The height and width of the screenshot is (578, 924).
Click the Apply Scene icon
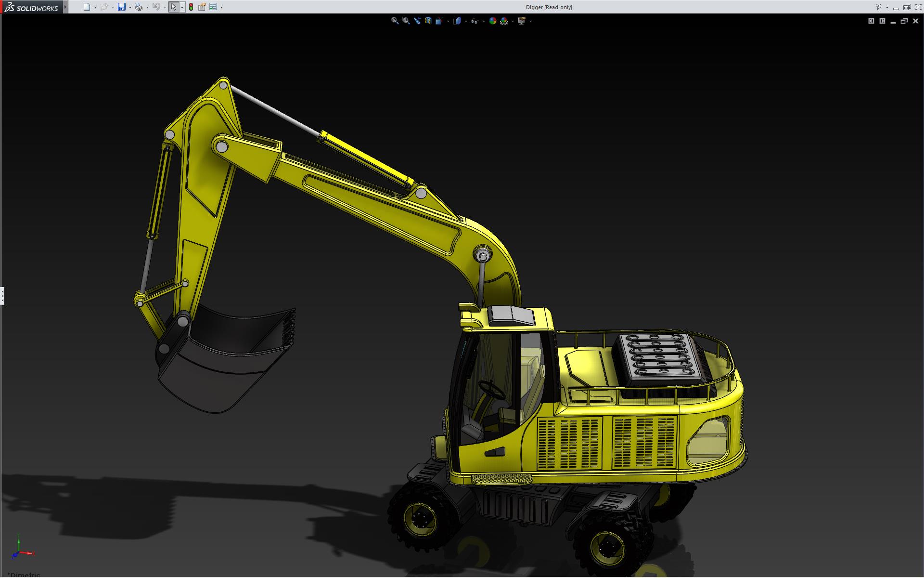[x=504, y=21]
